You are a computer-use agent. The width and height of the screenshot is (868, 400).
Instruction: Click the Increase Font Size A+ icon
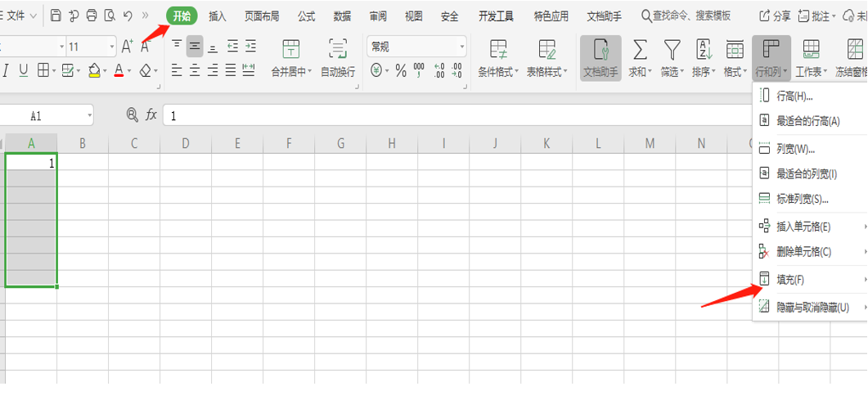[128, 47]
